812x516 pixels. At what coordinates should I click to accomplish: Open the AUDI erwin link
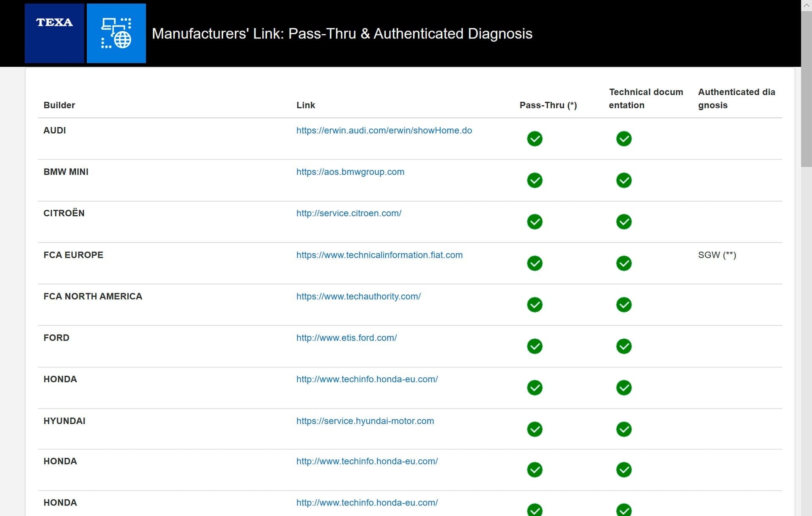point(384,131)
